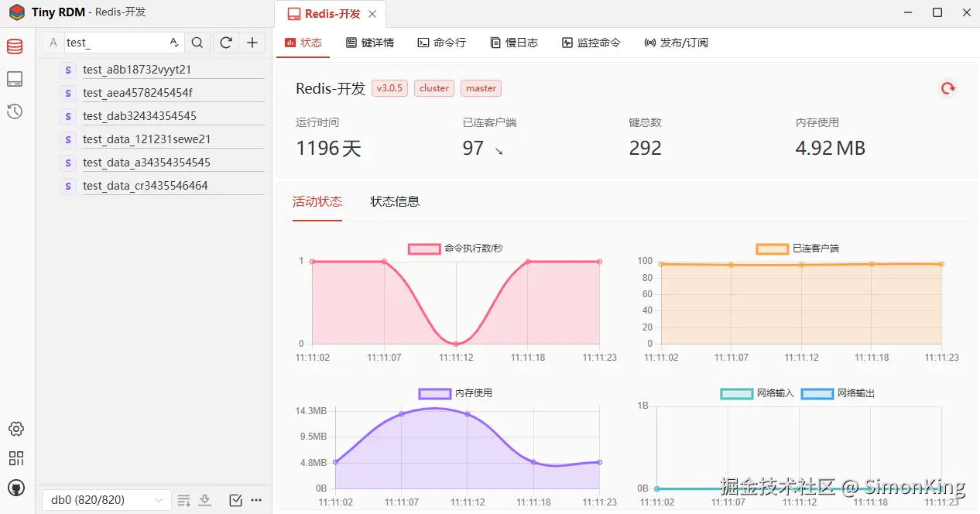
Task: Click string type icon of test_aea4578245454f
Action: pos(68,93)
